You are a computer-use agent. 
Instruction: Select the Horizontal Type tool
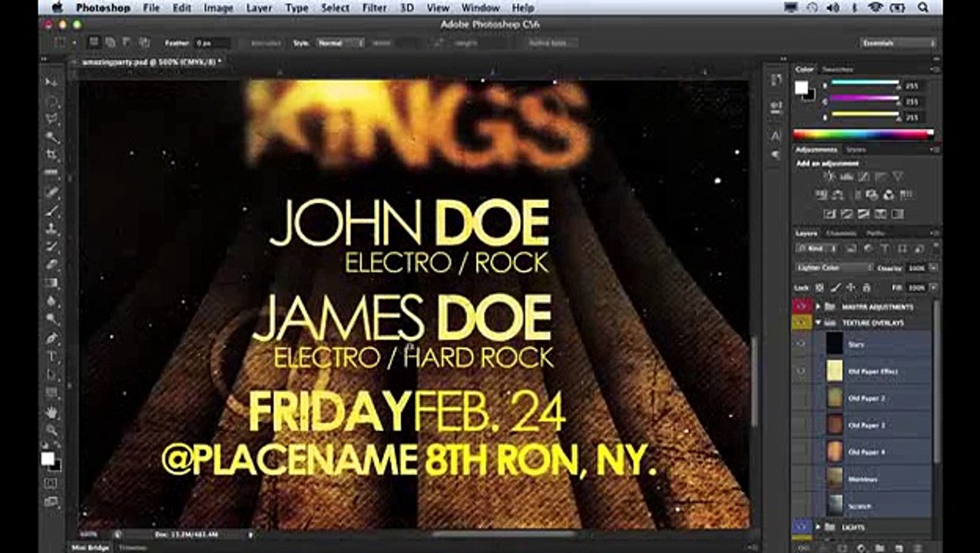click(51, 356)
